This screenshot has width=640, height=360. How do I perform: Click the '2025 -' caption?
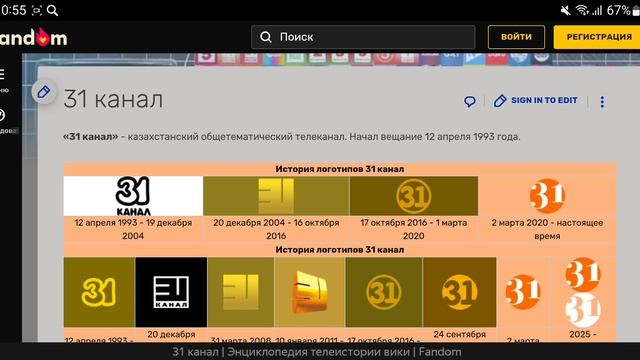pyautogui.click(x=582, y=334)
